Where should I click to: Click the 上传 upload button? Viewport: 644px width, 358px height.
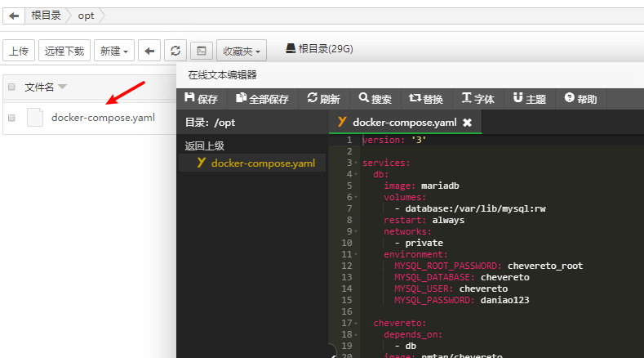[x=19, y=51]
